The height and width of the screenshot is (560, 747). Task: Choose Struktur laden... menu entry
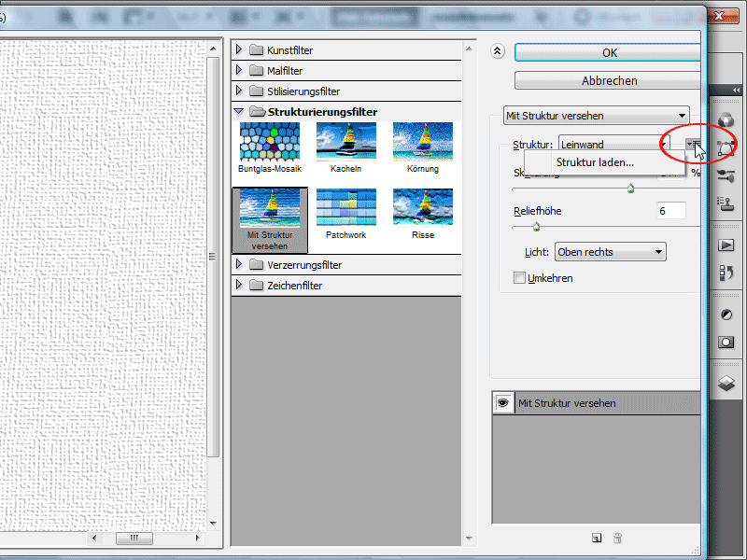pos(595,162)
